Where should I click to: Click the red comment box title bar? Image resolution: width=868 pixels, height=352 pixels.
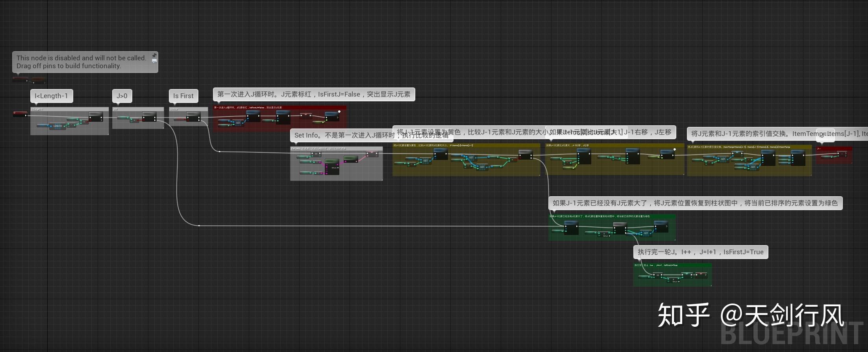[279, 107]
